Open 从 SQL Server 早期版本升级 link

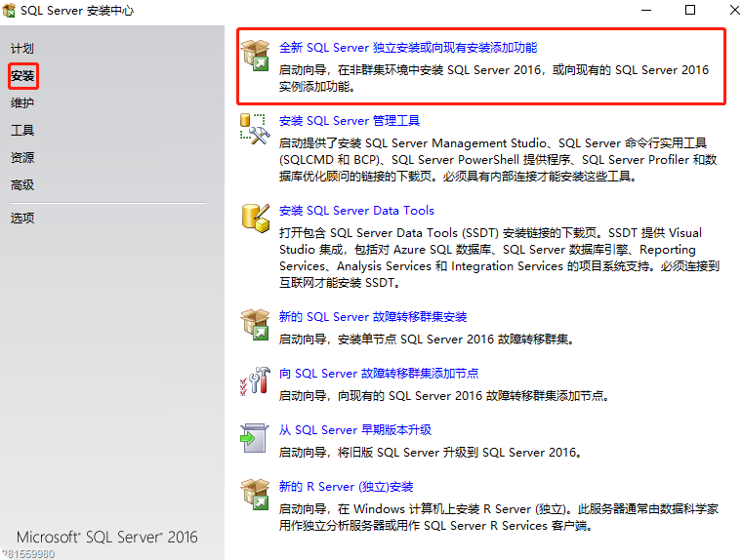click(x=355, y=430)
